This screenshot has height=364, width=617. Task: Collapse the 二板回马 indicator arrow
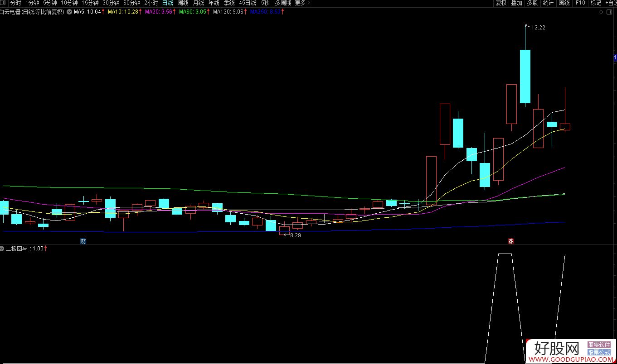pyautogui.click(x=2, y=249)
